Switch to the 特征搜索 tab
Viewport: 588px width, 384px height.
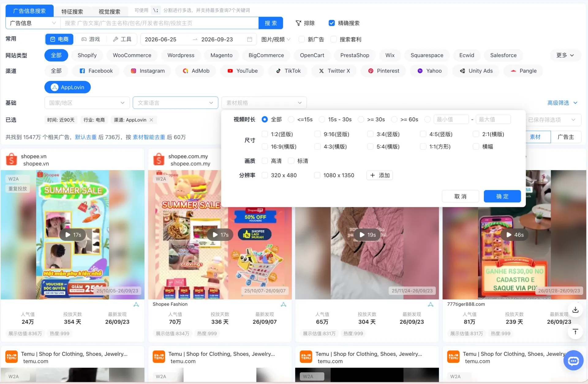(x=72, y=11)
